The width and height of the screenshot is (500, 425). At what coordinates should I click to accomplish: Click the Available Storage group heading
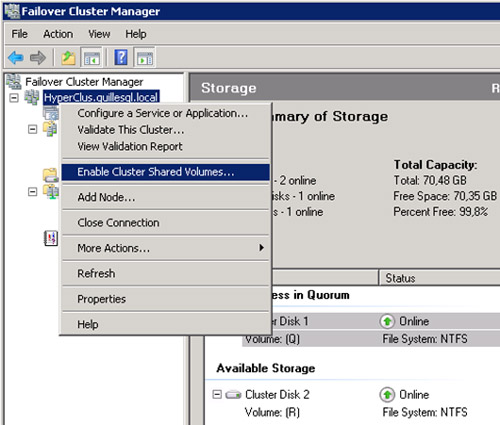(266, 368)
